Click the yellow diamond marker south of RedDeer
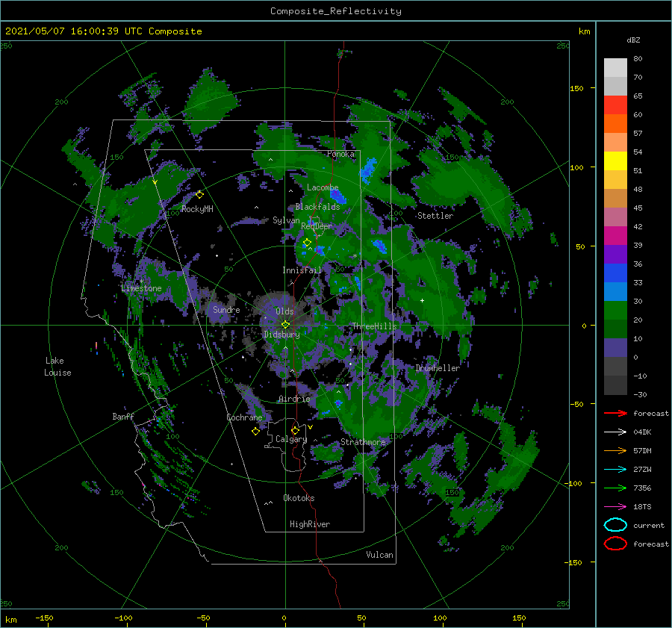The width and height of the screenshot is (672, 628). click(307, 243)
